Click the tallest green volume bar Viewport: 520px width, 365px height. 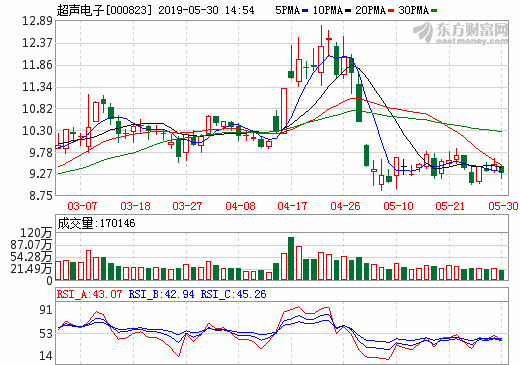291,258
